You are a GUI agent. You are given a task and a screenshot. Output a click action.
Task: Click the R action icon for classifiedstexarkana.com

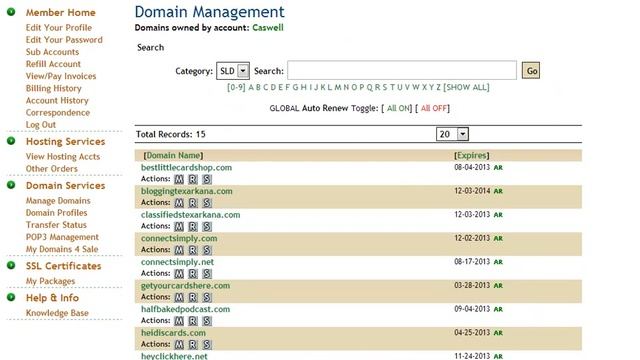193,227
